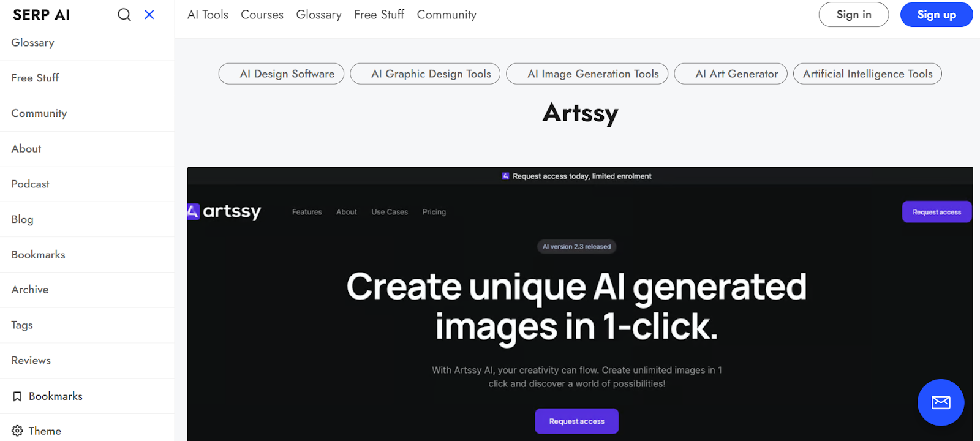The image size is (980, 441).
Task: Click the Sign in button
Action: coord(854,15)
